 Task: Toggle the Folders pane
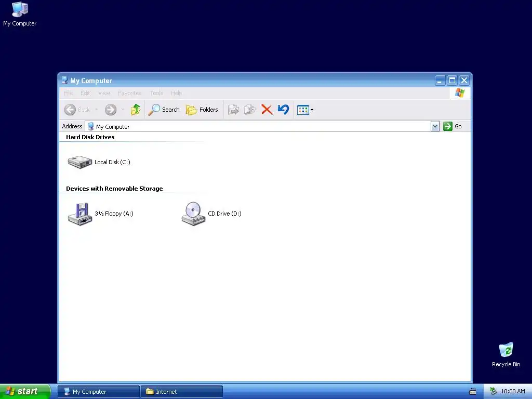coord(202,110)
